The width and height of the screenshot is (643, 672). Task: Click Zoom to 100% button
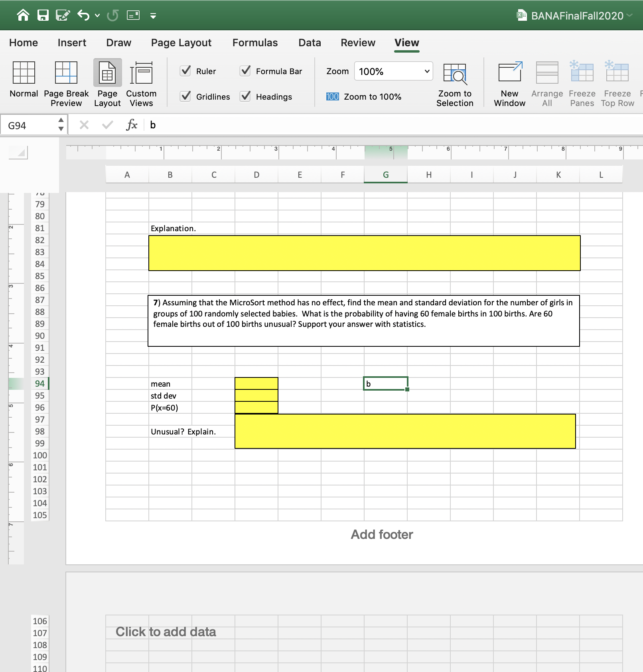(x=364, y=96)
